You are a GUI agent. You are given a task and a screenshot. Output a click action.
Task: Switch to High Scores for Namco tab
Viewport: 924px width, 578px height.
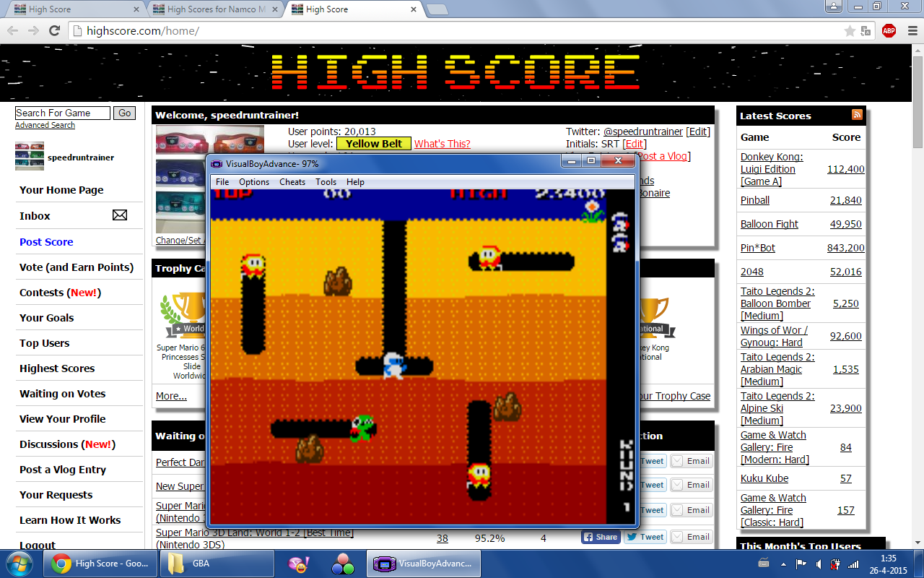tap(215, 9)
